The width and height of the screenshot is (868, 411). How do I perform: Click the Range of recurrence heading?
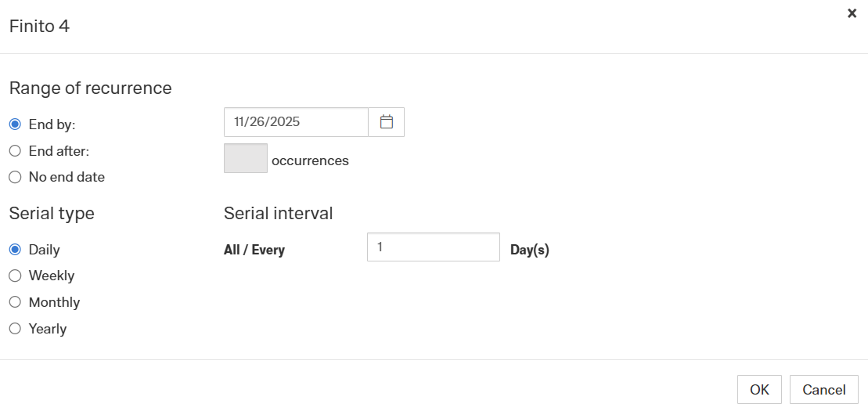[90, 88]
